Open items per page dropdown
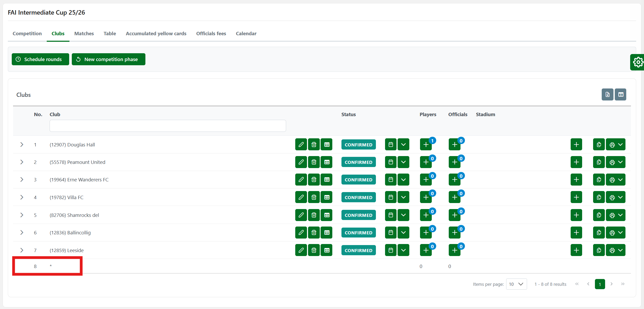Screen dimensions: 644x309 pos(516,284)
